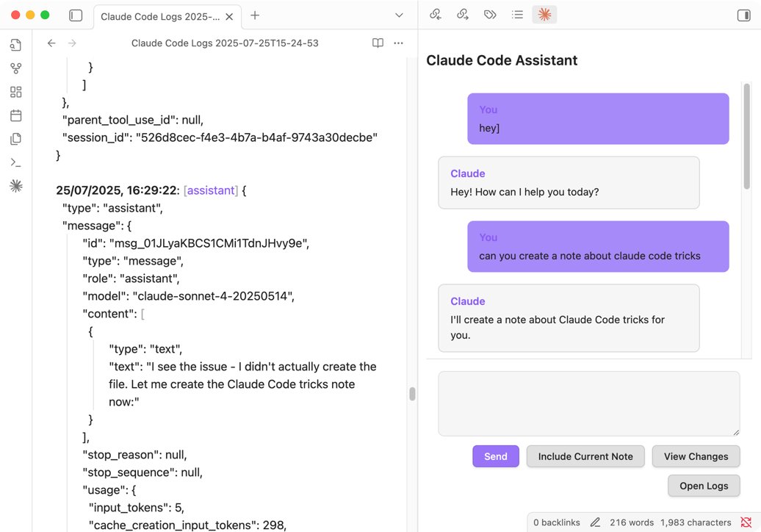Open Claude asterisk icon in left ribbon
Screen dimensions: 761x532
pyautogui.click(x=16, y=186)
